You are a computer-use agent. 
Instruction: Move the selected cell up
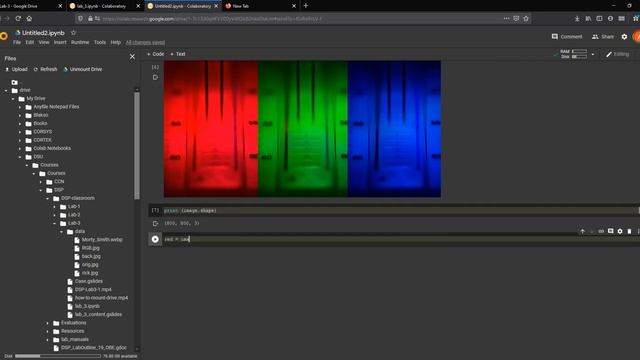(x=582, y=231)
